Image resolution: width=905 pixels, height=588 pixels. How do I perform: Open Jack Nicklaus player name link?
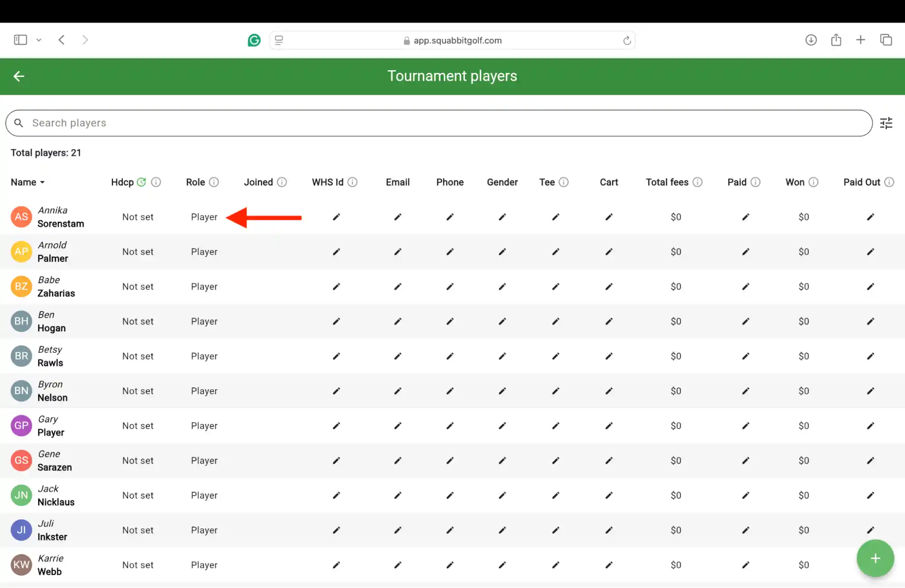pos(56,496)
